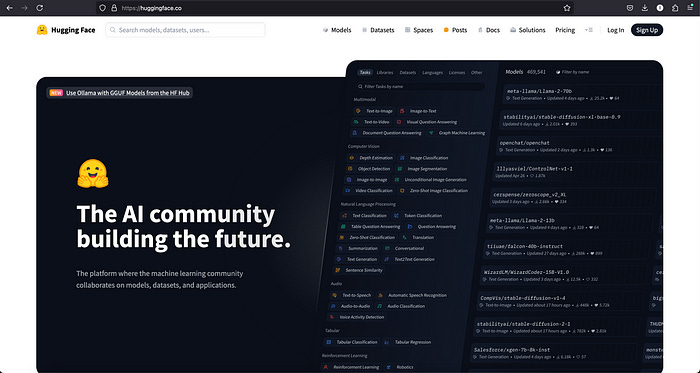
Task: Open the shield tracking protection icon
Action: point(103,8)
